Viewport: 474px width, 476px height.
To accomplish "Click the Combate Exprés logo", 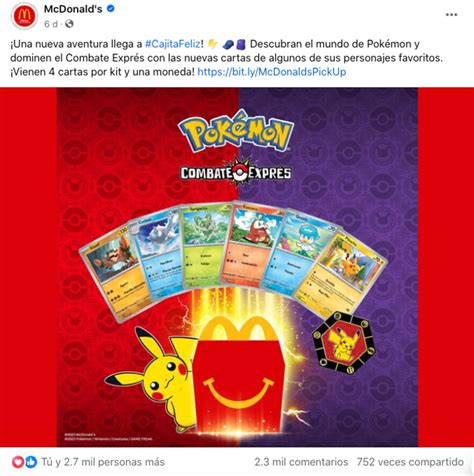I will 236,172.
